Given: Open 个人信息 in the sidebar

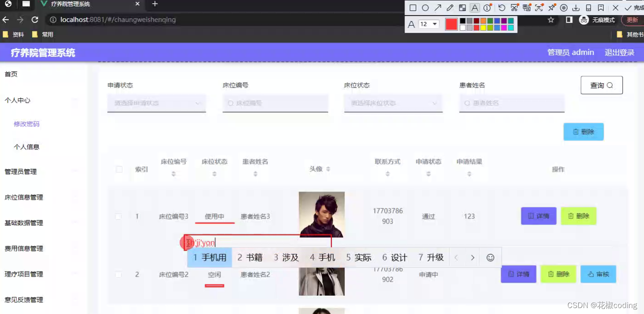Looking at the screenshot, I should [26, 147].
